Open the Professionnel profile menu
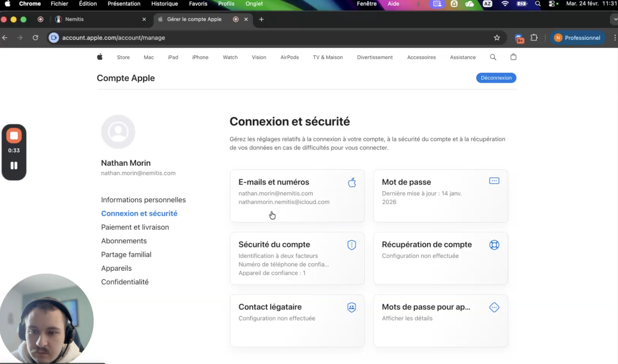618x364 pixels. [577, 38]
